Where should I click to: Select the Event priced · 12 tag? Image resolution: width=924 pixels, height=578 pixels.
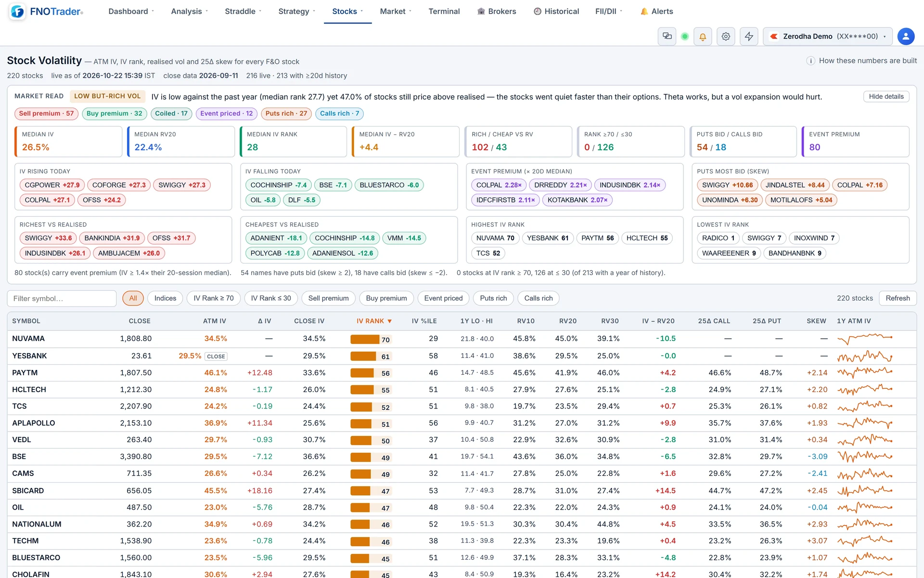pyautogui.click(x=226, y=114)
